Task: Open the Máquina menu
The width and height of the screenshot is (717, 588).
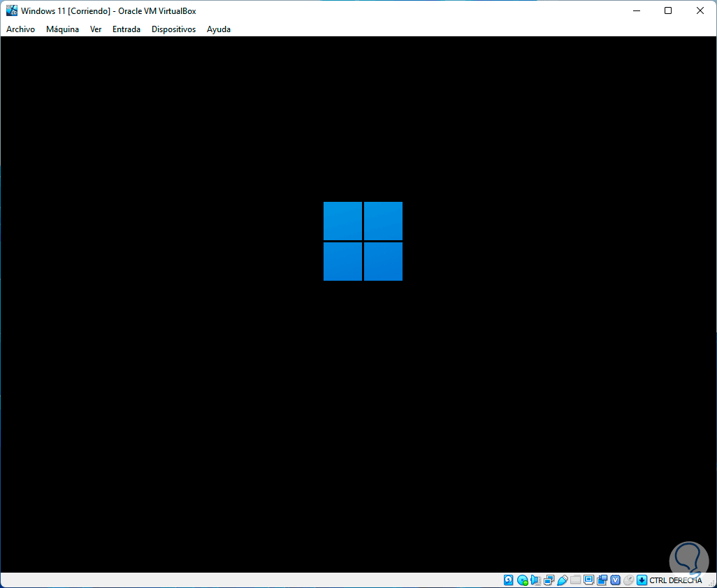Action: click(x=62, y=29)
